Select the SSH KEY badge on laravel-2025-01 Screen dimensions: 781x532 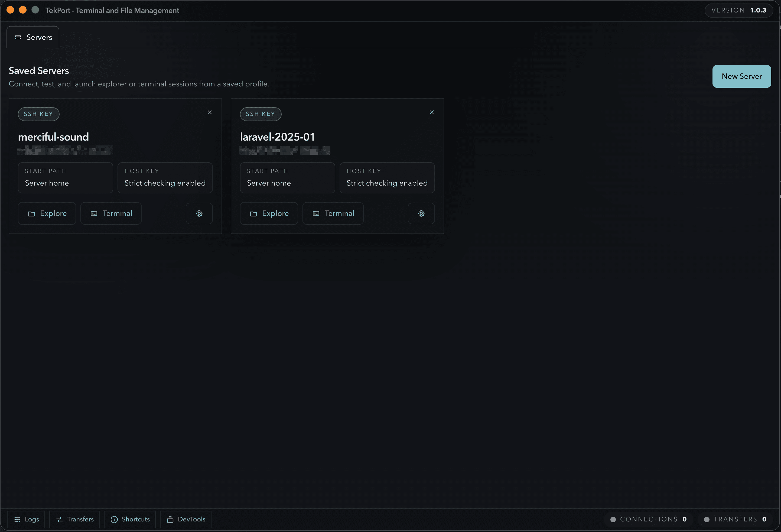(x=261, y=114)
